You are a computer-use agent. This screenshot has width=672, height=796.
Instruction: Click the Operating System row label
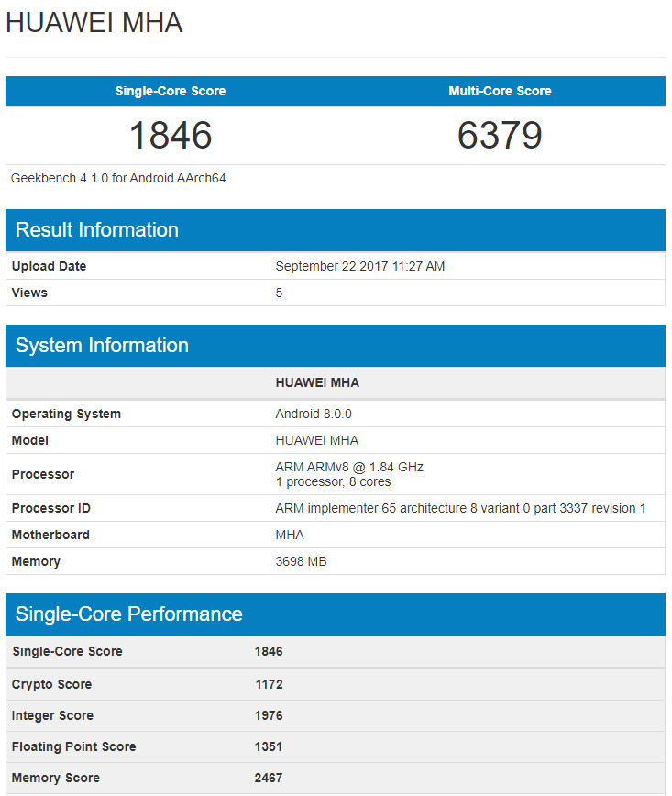[x=66, y=414]
